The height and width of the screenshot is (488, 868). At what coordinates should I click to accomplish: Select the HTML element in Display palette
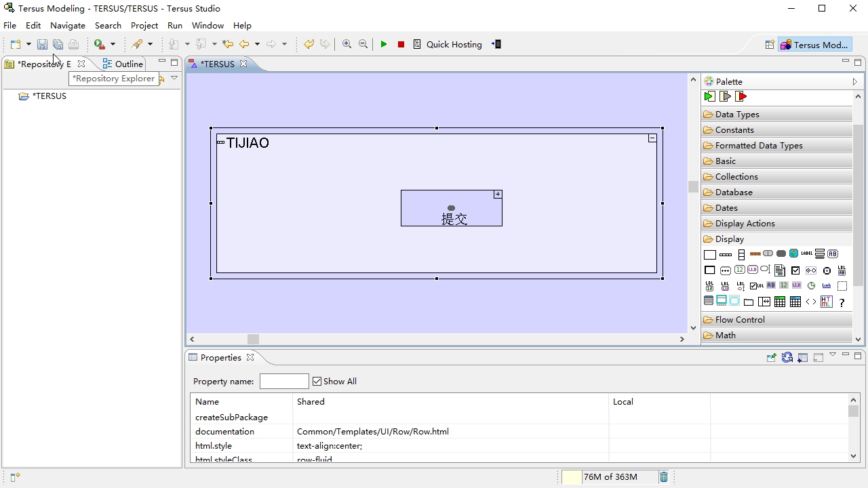click(826, 302)
